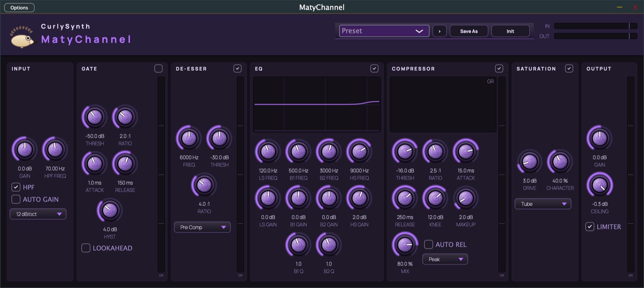The width and height of the screenshot is (644, 288).
Task: Click the HPF FREQ knob
Action: pos(55,149)
